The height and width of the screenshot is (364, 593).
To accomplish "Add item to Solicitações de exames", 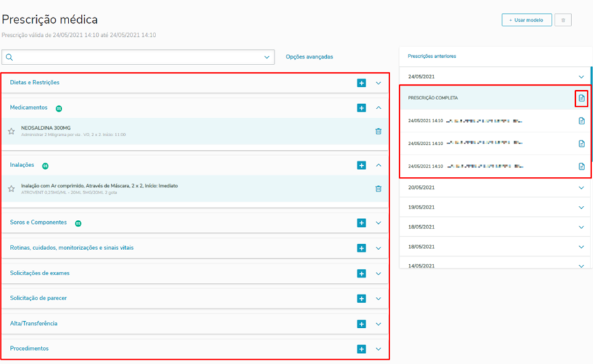I will tap(362, 273).
